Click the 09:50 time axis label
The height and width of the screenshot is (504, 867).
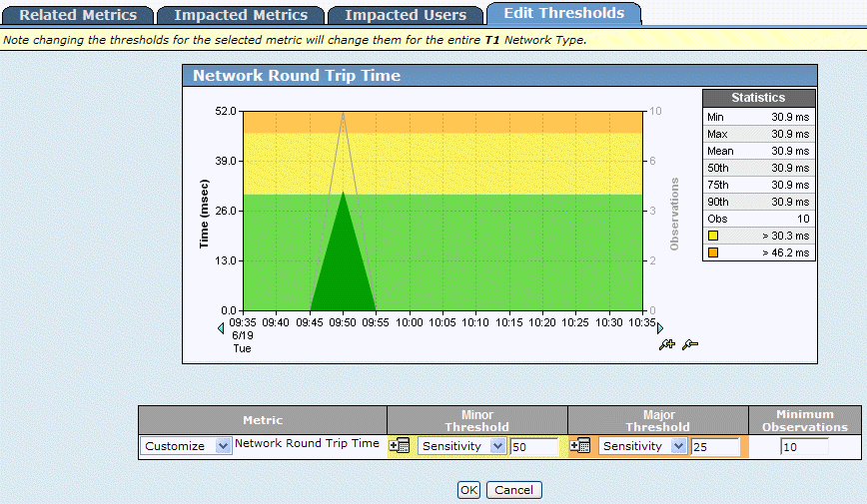(343, 322)
